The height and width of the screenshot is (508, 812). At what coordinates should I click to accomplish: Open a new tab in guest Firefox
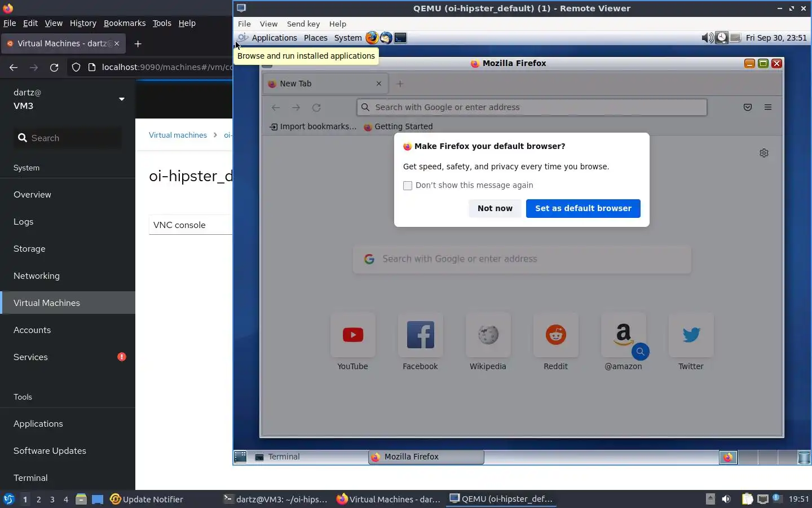[x=400, y=84]
